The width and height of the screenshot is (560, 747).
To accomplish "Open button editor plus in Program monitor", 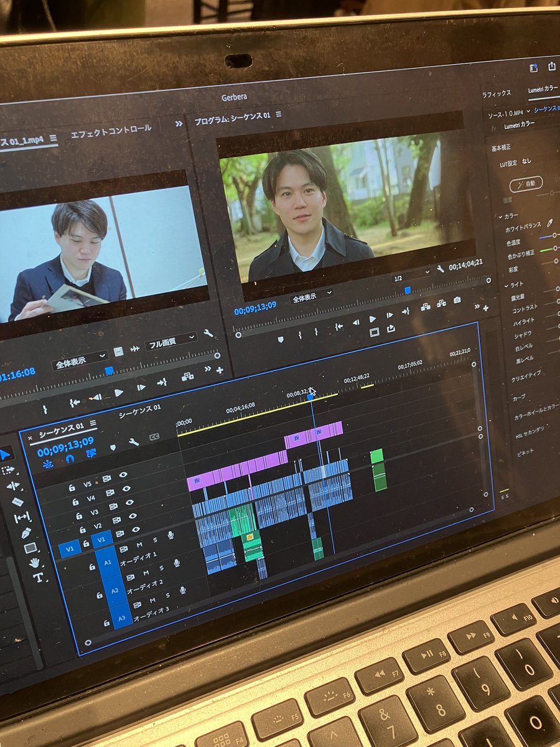I will point(485,308).
